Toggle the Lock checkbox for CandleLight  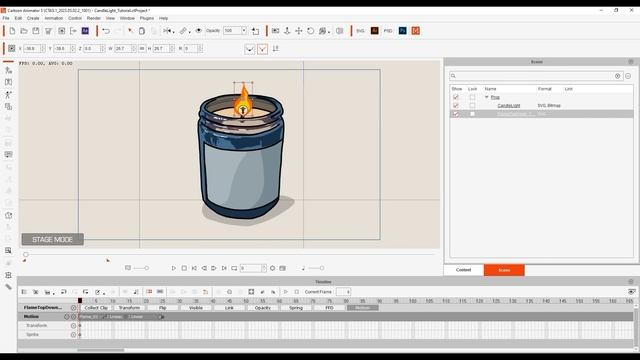pyautogui.click(x=472, y=105)
